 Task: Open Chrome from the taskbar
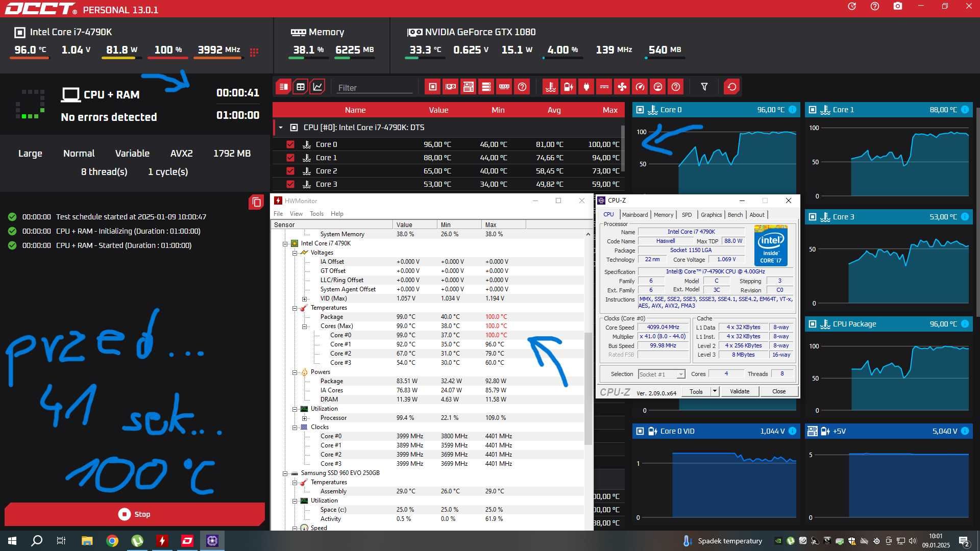pos(112,541)
